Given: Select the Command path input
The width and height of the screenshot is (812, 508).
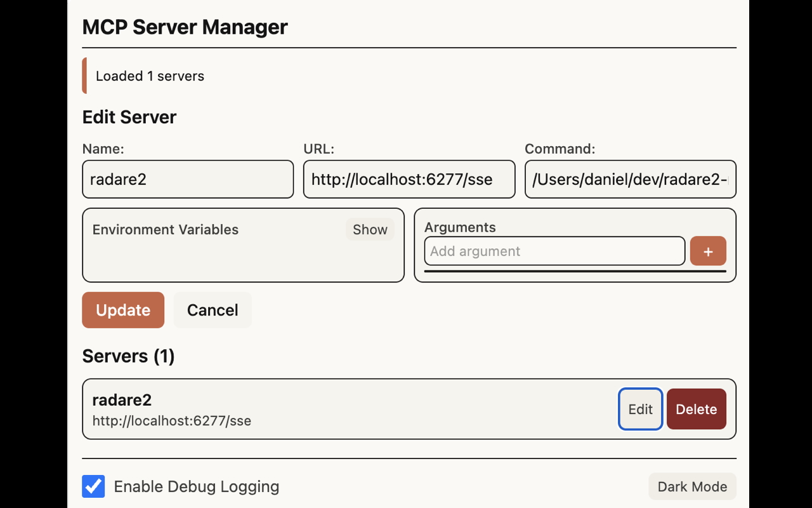Looking at the screenshot, I should (630, 179).
